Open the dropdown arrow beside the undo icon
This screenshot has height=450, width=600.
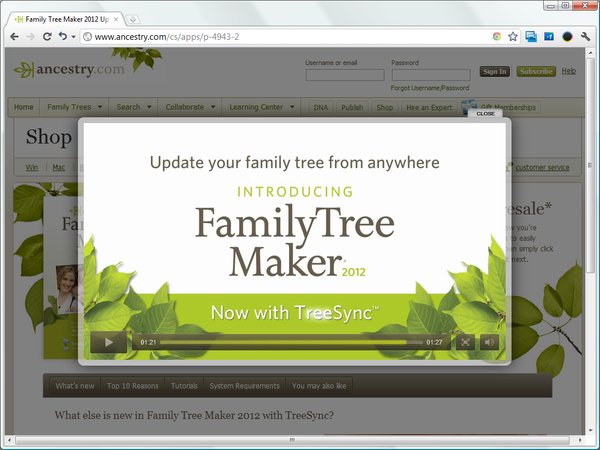click(x=73, y=37)
